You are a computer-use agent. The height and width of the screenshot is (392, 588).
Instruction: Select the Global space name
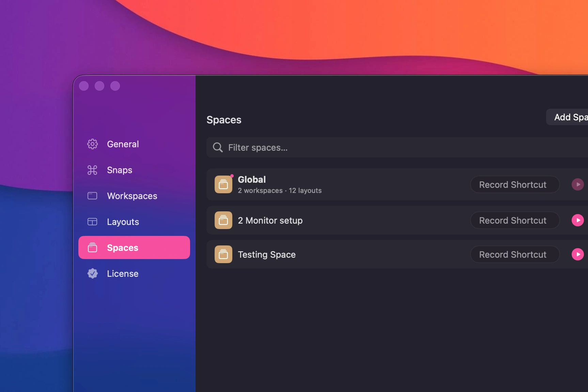pyautogui.click(x=252, y=180)
